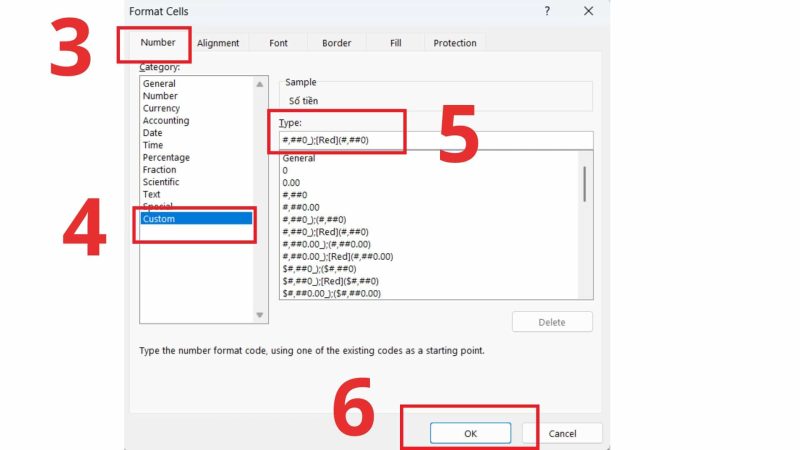Viewport: 800px width, 450px height.
Task: Pick format $#,##0_);($#,##0)
Action: 319,268
